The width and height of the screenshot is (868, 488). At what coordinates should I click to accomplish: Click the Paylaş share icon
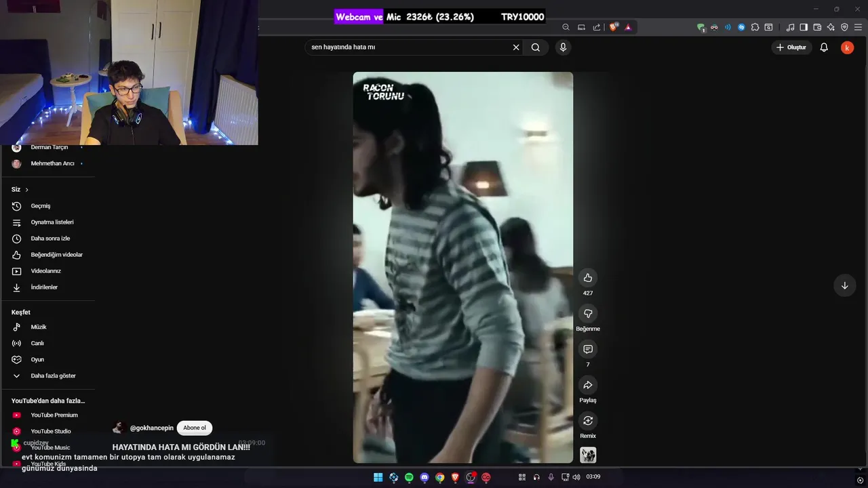tap(588, 385)
